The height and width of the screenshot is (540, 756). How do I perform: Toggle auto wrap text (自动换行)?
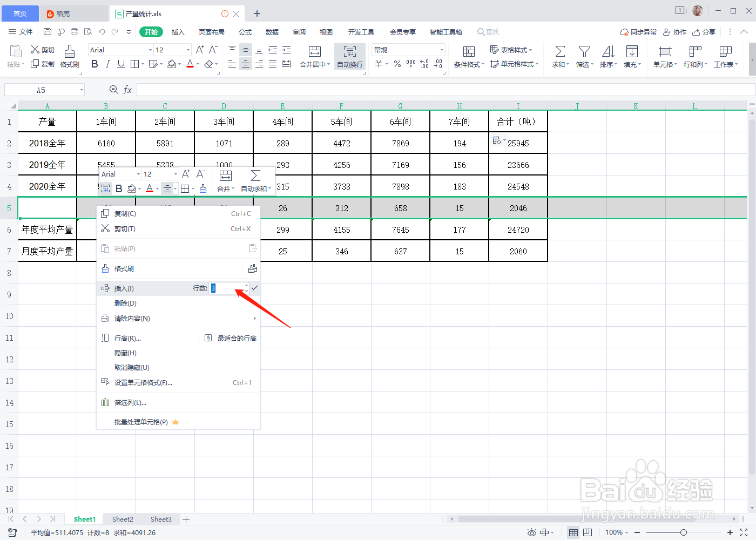coord(350,57)
